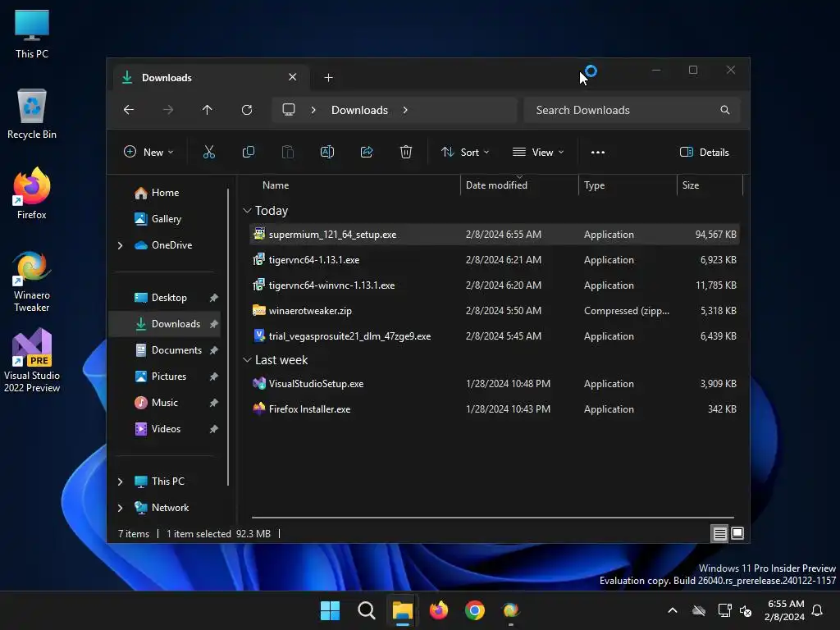Expand the This PC tree node
840x630 pixels.
tap(120, 482)
